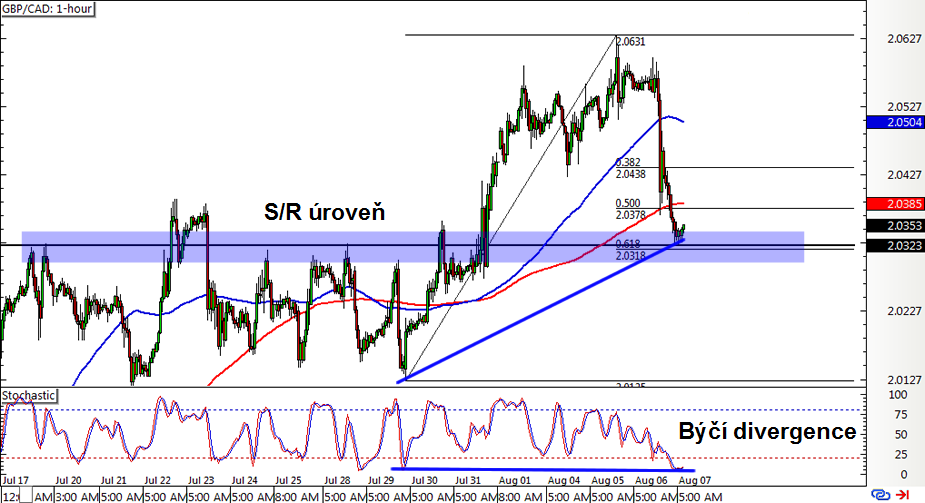
Task: Click the red scroll-to-end arrow icon
Action: (x=902, y=494)
